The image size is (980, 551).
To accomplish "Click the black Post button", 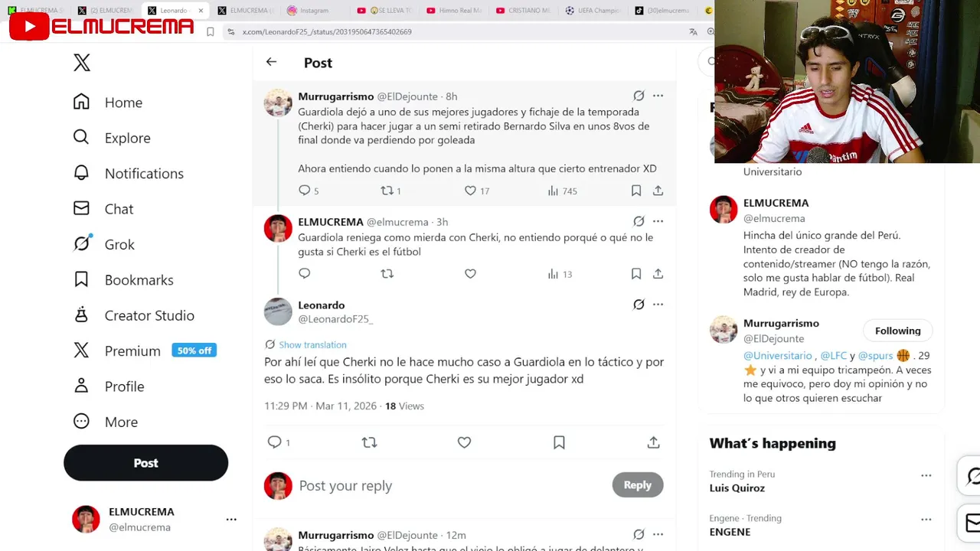I will (145, 463).
